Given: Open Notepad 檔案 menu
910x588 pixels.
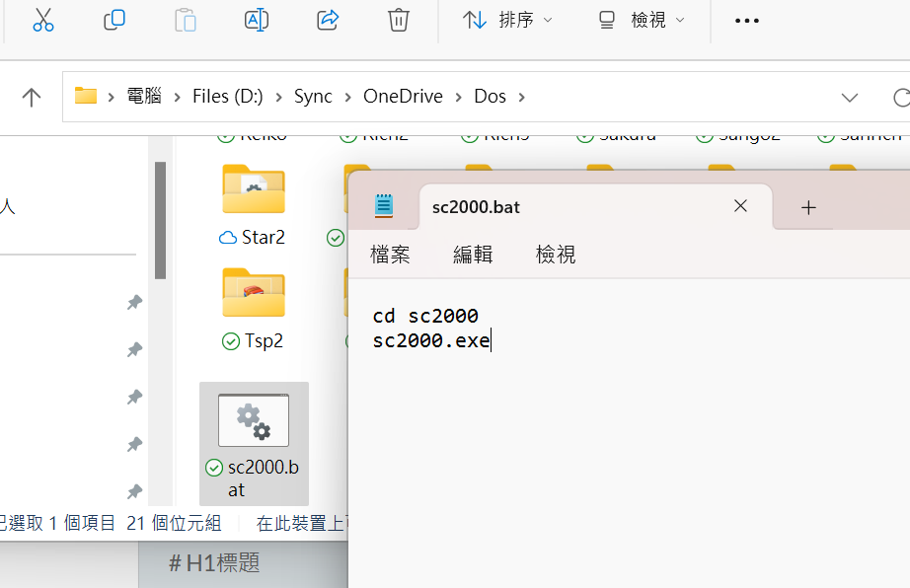Looking at the screenshot, I should (390, 255).
